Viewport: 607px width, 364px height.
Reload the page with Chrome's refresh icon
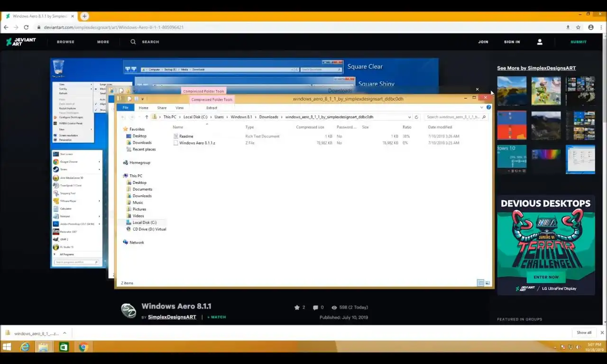click(26, 27)
